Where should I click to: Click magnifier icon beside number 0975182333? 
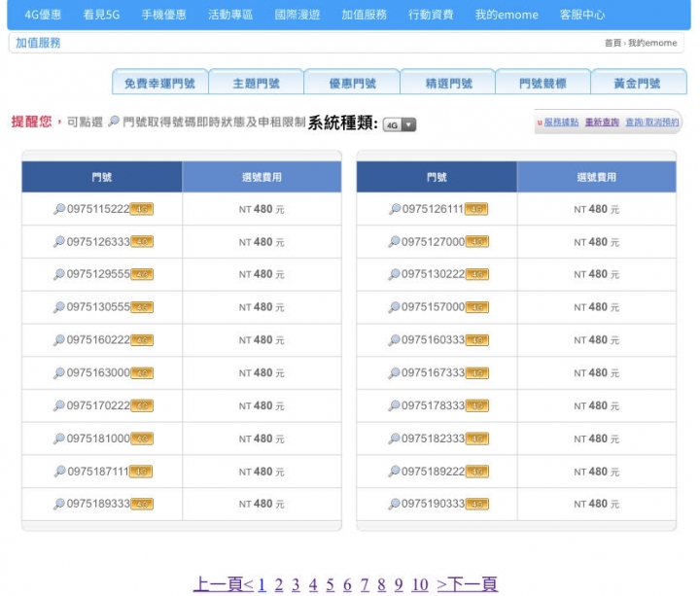click(394, 438)
